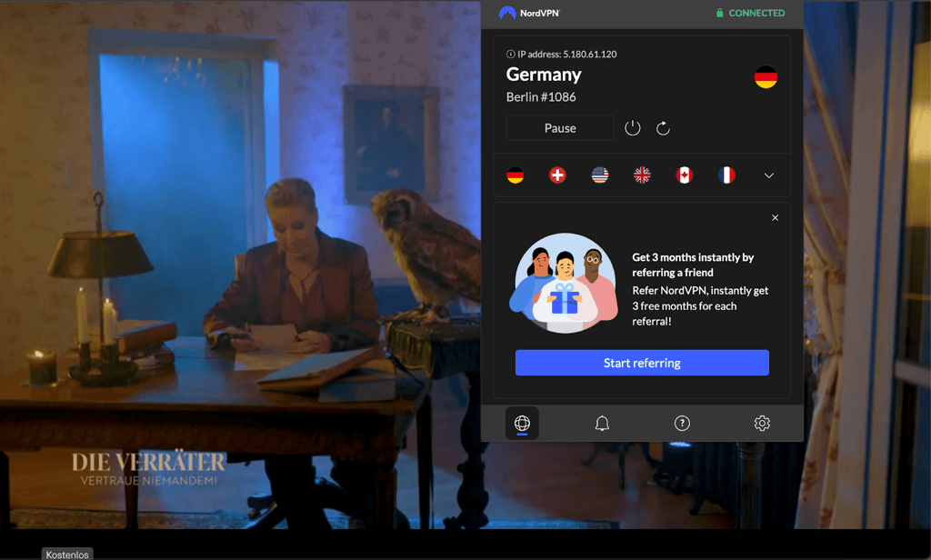The width and height of the screenshot is (931, 560).
Task: Connect to Germany via quick flag
Action: (x=515, y=175)
